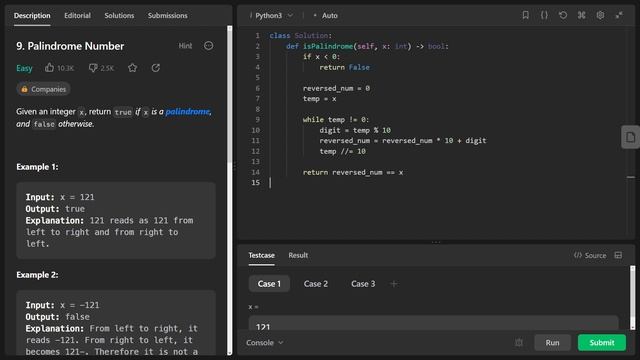Select Case 3 testcase
Screen dimensions: 640x360
[363, 284]
